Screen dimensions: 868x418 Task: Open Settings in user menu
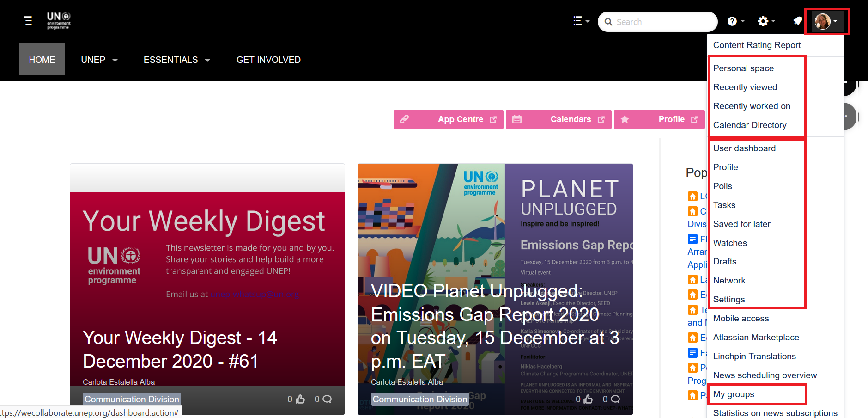[728, 299]
